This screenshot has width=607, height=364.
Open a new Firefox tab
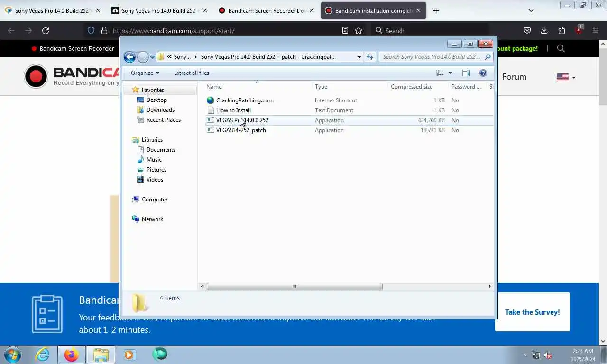coord(436,10)
